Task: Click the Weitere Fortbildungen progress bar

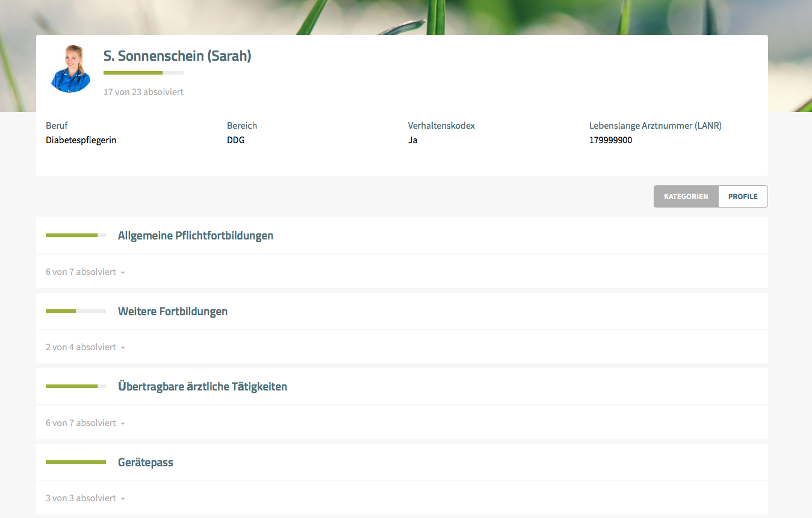Action: 76,311
